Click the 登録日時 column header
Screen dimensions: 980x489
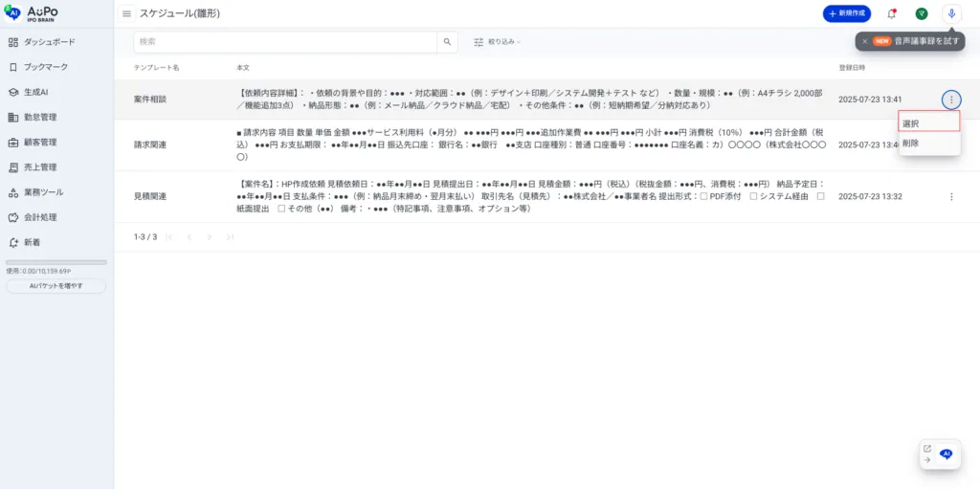(x=852, y=68)
